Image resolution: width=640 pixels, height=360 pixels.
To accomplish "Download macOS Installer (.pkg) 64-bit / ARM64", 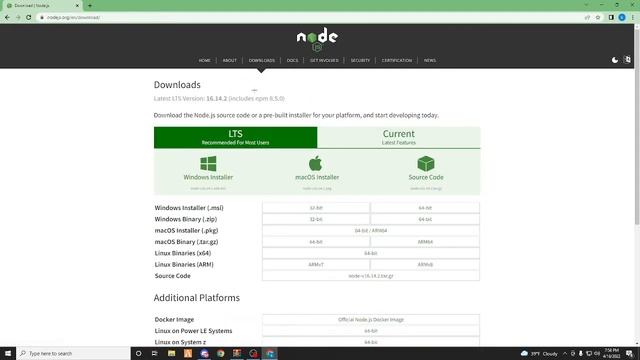I will click(371, 231).
